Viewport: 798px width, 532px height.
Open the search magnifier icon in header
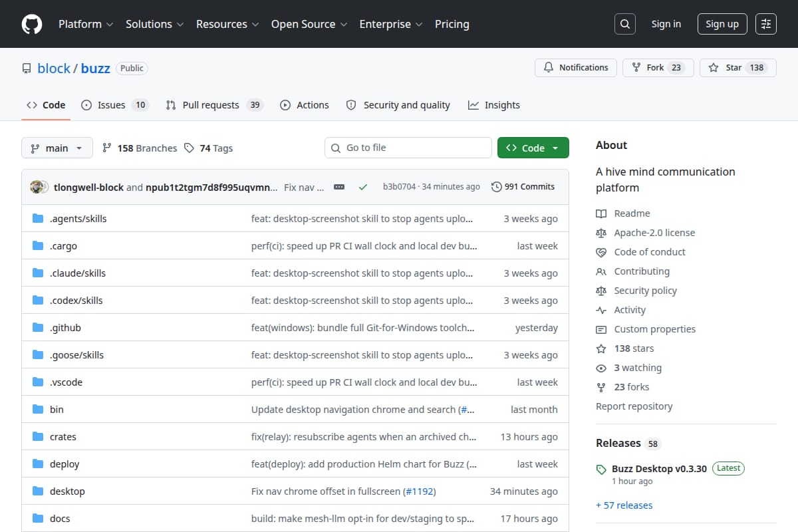pyautogui.click(x=625, y=24)
